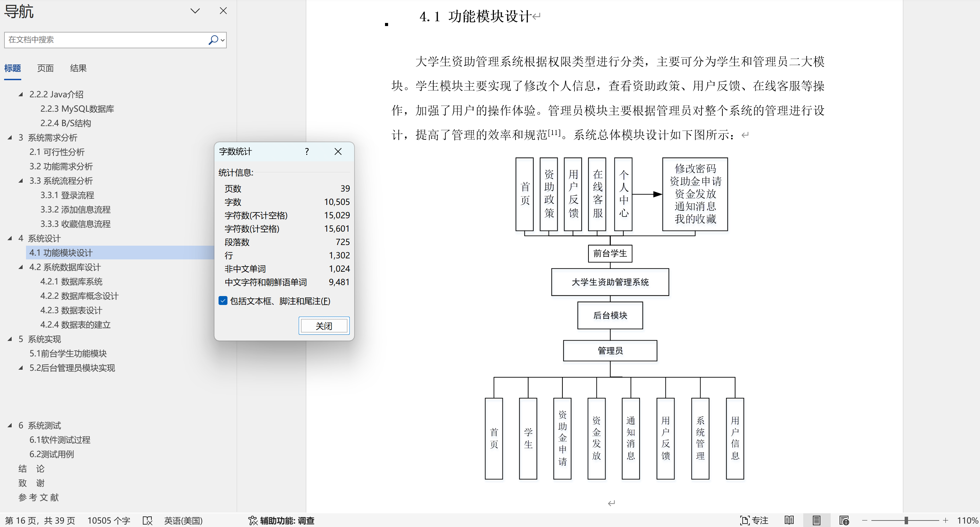Switch to the 页面 tab
980x527 pixels.
(45, 68)
